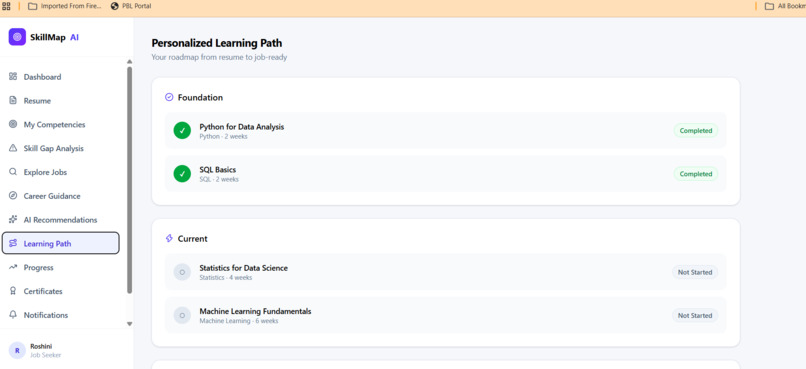
Task: Click the sidebar scrollbar thumb
Action: click(x=130, y=180)
